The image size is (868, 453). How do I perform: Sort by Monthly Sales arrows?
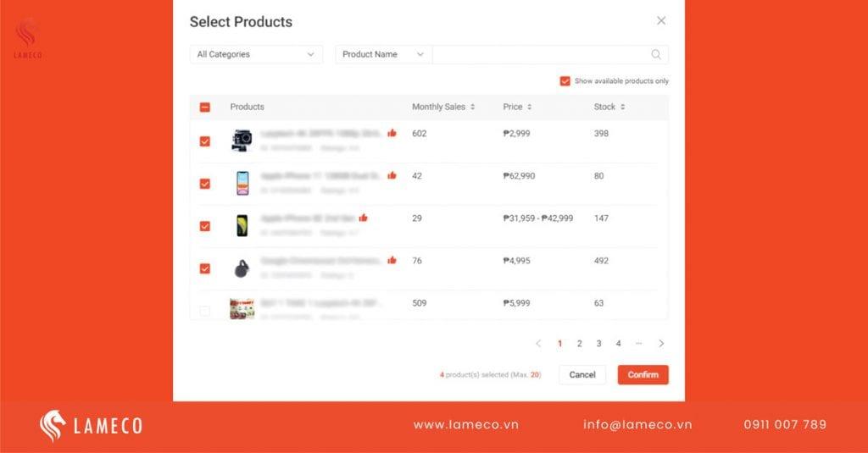click(x=473, y=107)
